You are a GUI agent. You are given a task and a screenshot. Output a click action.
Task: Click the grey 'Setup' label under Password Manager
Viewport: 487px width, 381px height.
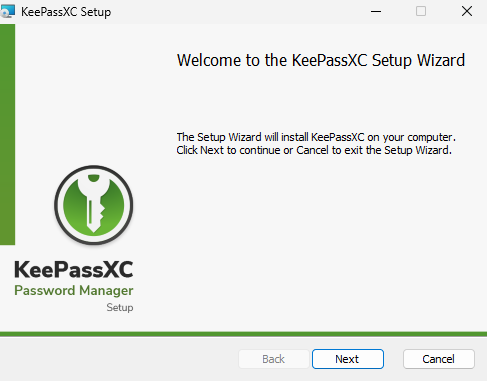coord(120,307)
